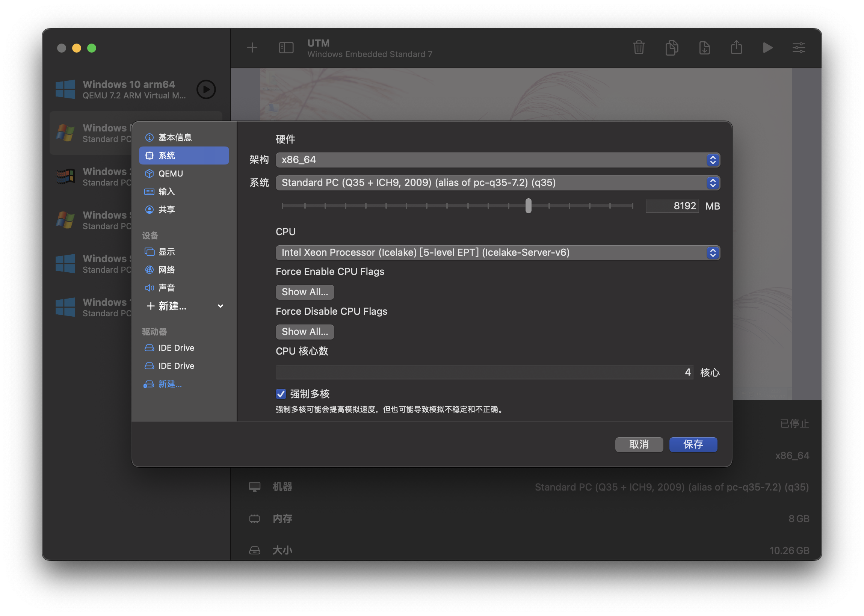Start the Windows Embedded Standard 7 VM

pyautogui.click(x=767, y=47)
